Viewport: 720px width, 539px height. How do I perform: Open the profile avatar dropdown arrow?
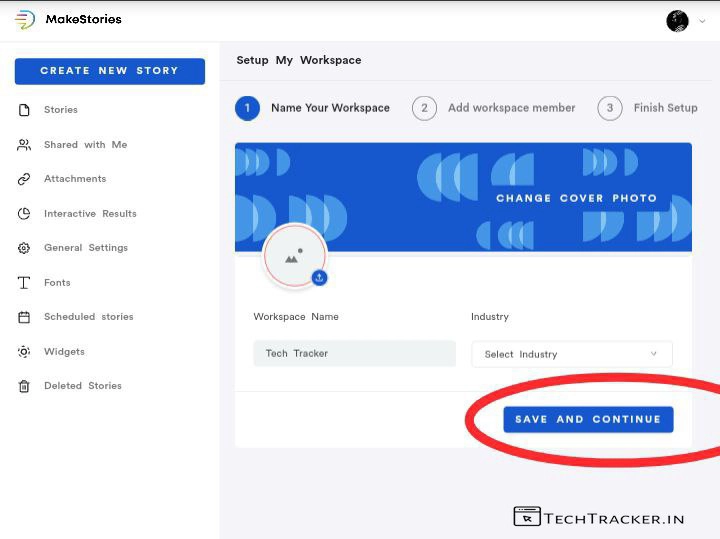pos(702,21)
